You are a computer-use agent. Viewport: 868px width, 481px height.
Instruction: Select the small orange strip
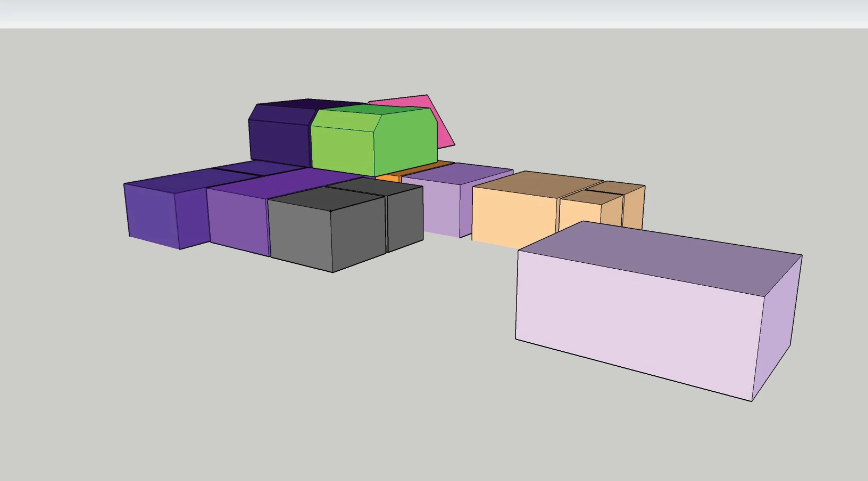[387, 179]
